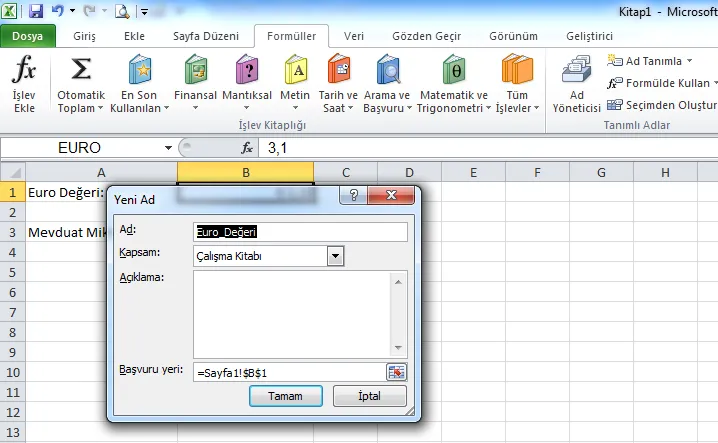The height and width of the screenshot is (443, 718).
Task: Click the scroll down arrow in Açıklama box
Action: tap(399, 347)
